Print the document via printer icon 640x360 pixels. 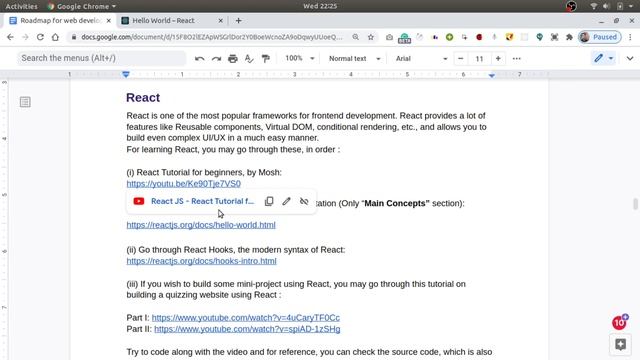(x=233, y=59)
